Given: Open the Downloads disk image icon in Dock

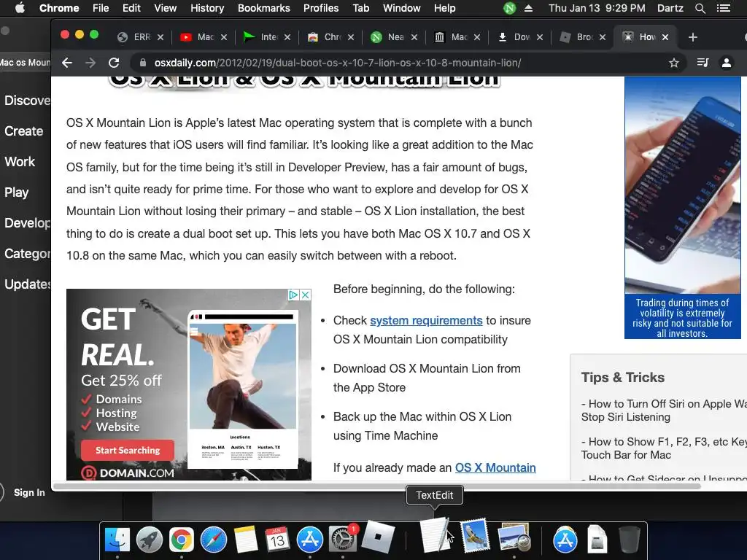Looking at the screenshot, I should (x=597, y=540).
